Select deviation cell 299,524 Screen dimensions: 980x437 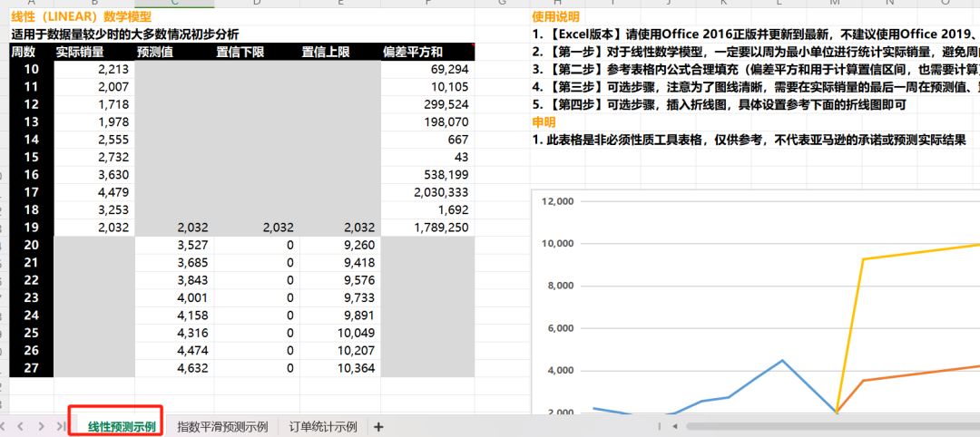pos(427,104)
